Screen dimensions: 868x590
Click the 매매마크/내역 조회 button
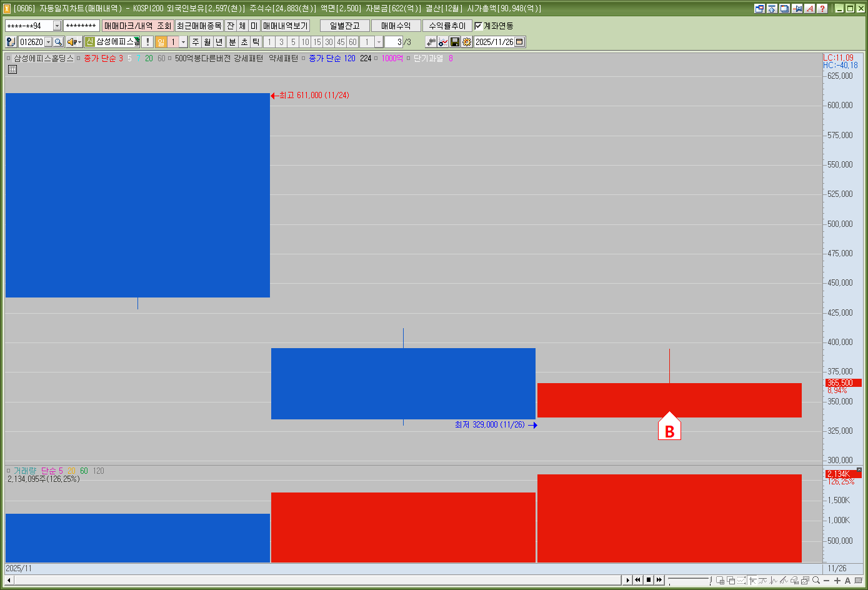137,26
